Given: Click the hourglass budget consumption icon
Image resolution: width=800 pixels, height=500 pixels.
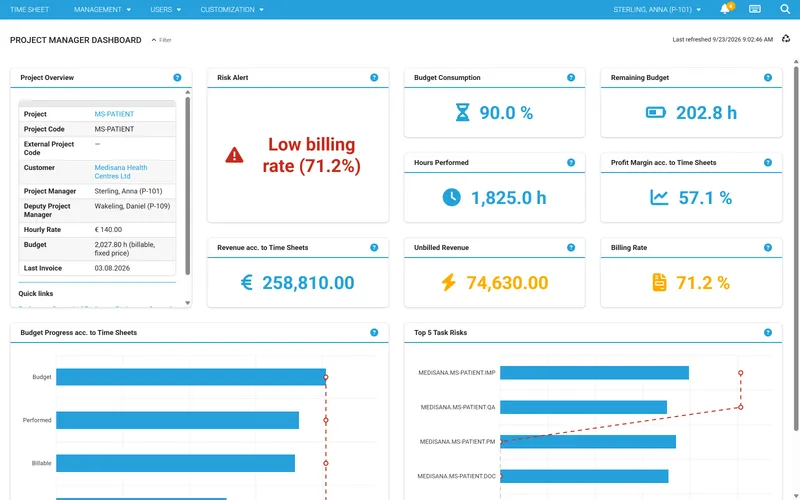Looking at the screenshot, I should coord(462,112).
